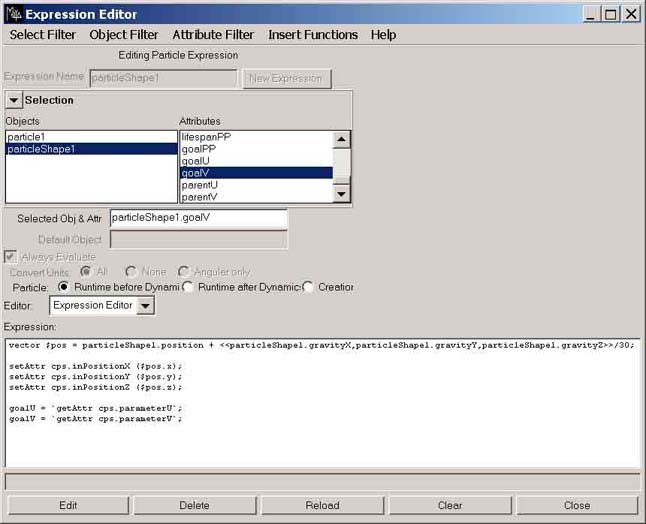Open the Object Filter menu

[124, 34]
